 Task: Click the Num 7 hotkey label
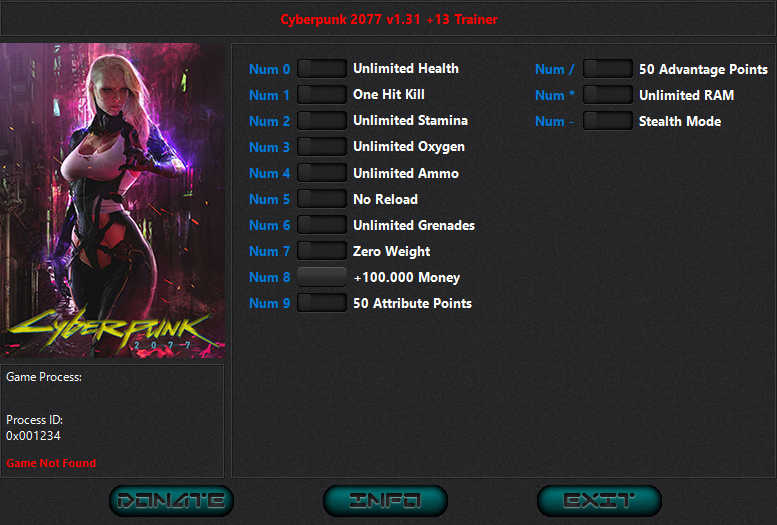(270, 251)
